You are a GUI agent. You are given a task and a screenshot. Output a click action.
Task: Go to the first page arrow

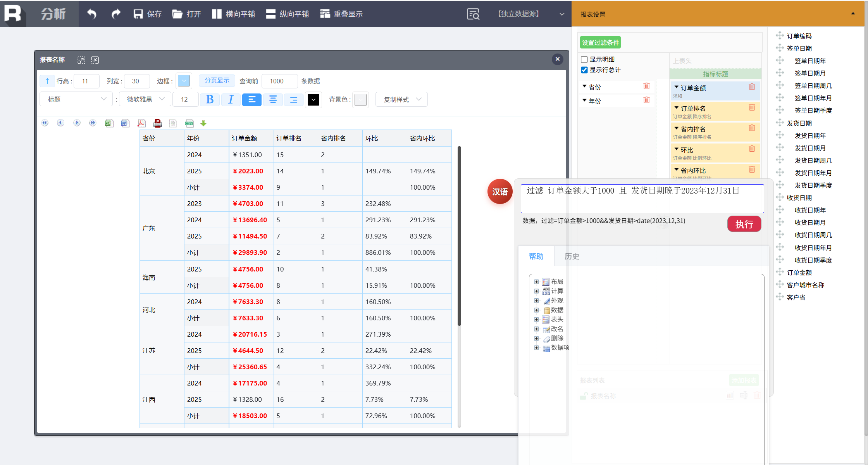click(x=45, y=123)
